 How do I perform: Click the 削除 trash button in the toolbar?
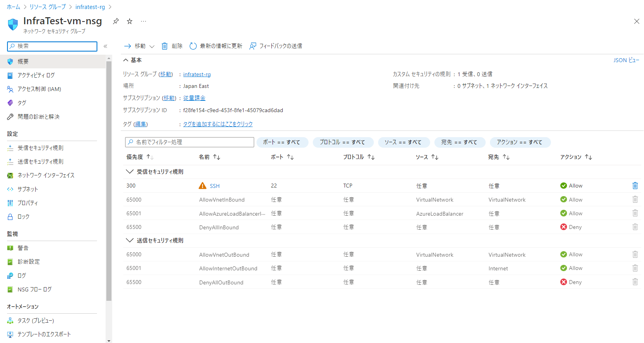172,46
